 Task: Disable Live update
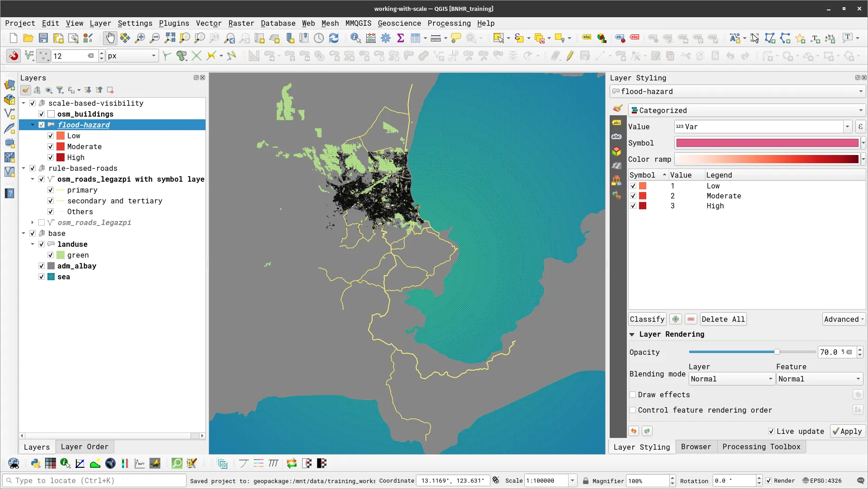point(771,431)
